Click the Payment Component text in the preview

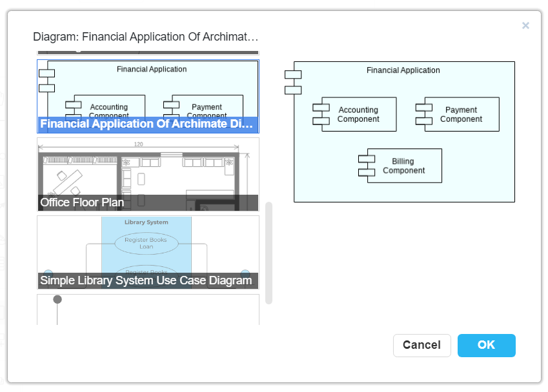point(461,115)
